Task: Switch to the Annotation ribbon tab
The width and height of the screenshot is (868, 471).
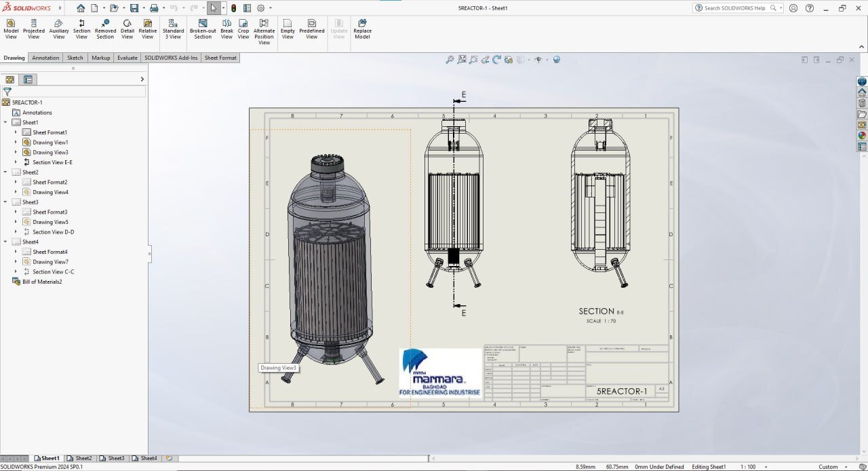Action: tap(45, 58)
